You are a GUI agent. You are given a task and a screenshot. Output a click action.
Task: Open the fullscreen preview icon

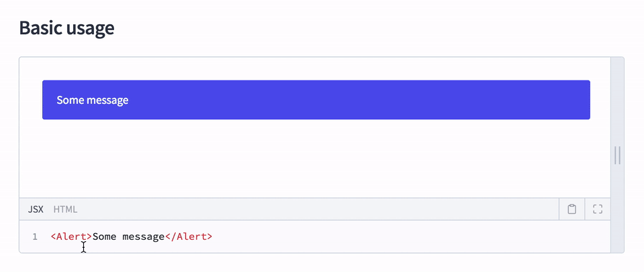coord(598,209)
